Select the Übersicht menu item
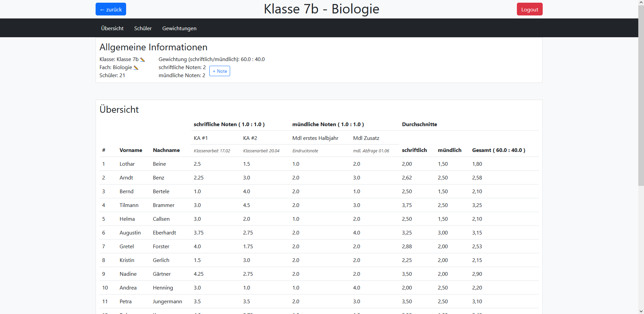This screenshot has width=644, height=314. click(x=112, y=28)
